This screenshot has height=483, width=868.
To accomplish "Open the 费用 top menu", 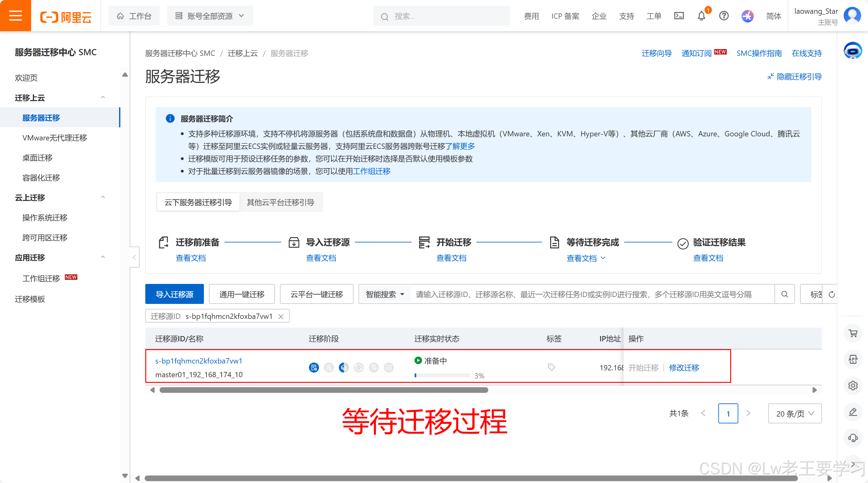I will click(531, 16).
